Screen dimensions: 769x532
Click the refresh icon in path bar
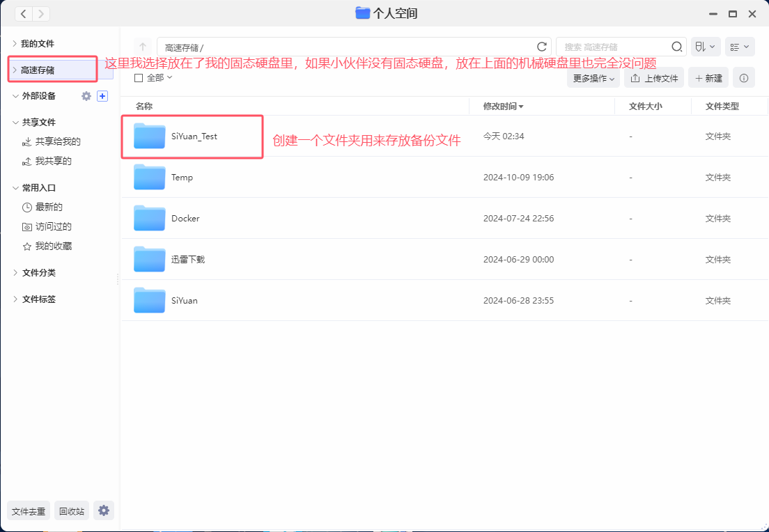click(542, 47)
